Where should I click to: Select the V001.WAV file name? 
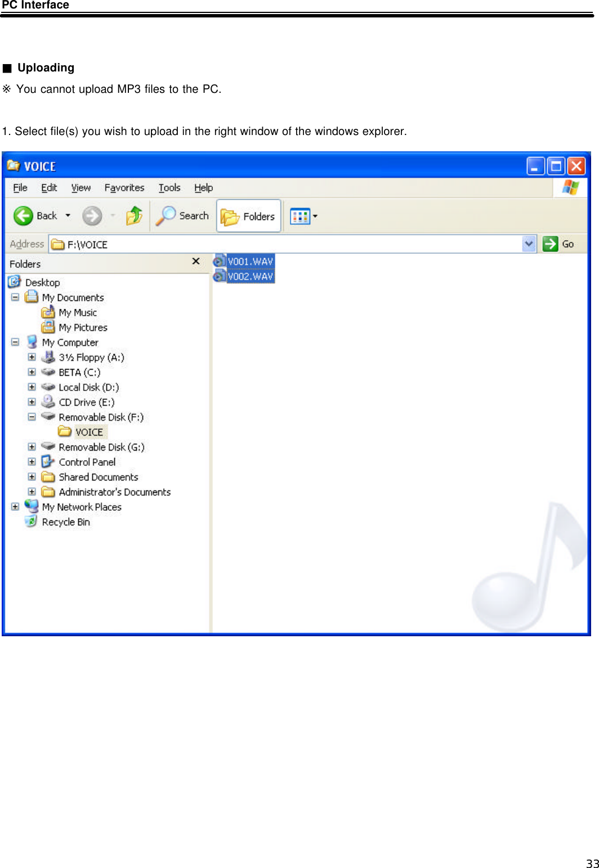click(251, 262)
